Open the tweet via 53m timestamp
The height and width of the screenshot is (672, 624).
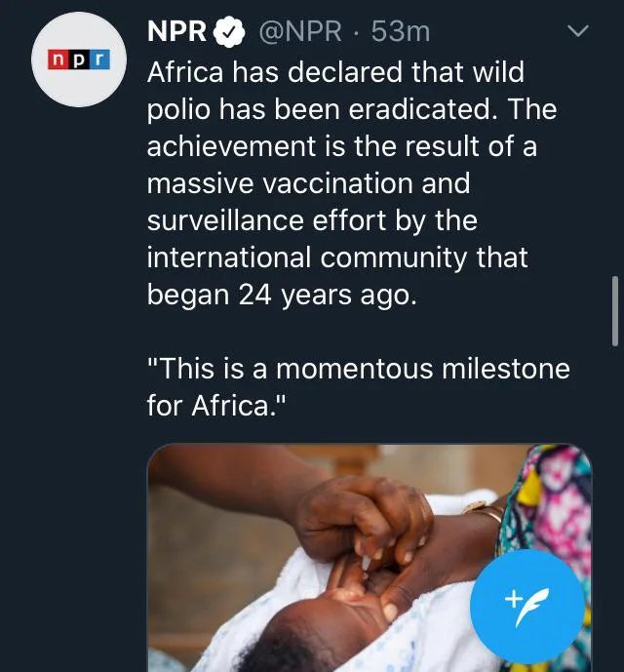[401, 32]
